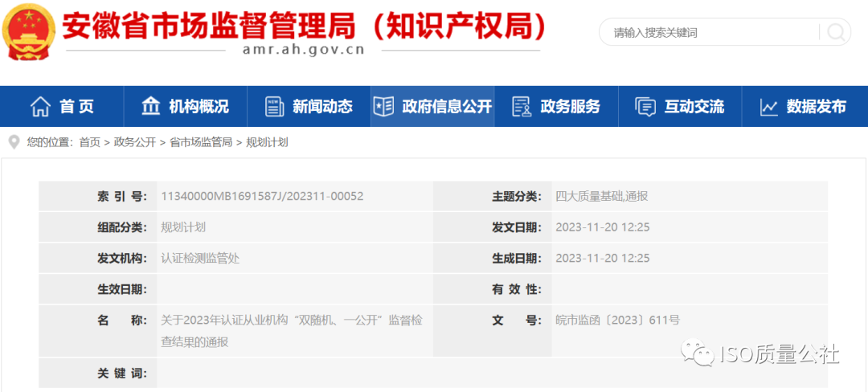Click the 生成日期 value 2023-11-20 12:25

pos(602,258)
